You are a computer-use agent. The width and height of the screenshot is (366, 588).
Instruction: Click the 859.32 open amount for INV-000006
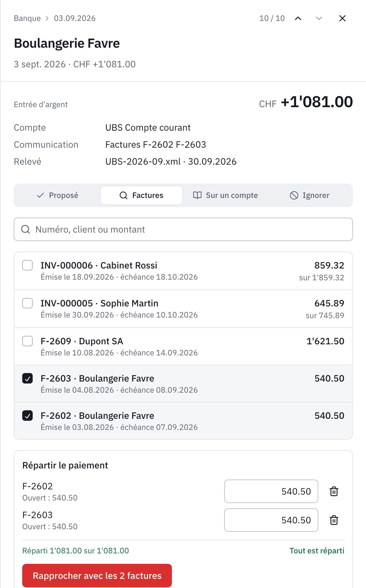coord(329,265)
